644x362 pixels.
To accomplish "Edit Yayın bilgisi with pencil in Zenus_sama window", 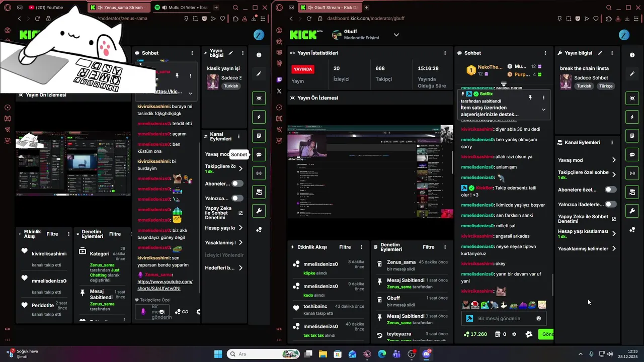I will click(230, 53).
